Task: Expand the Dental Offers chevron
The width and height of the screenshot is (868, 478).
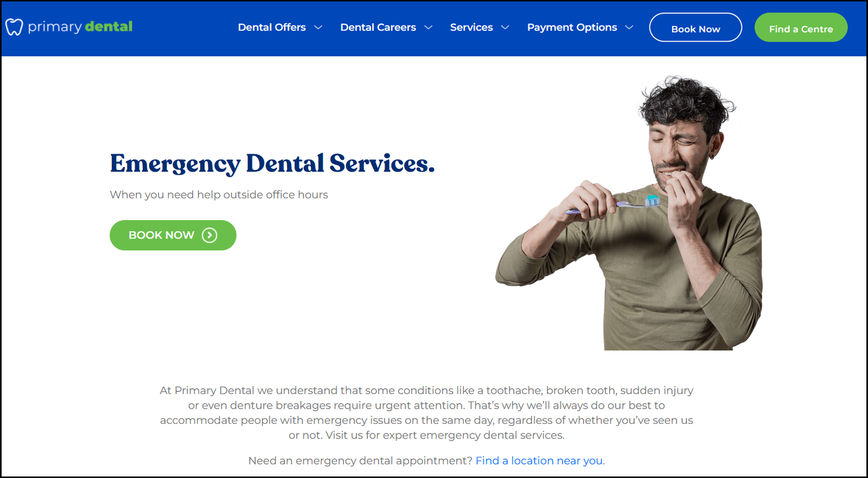Action: (x=318, y=28)
